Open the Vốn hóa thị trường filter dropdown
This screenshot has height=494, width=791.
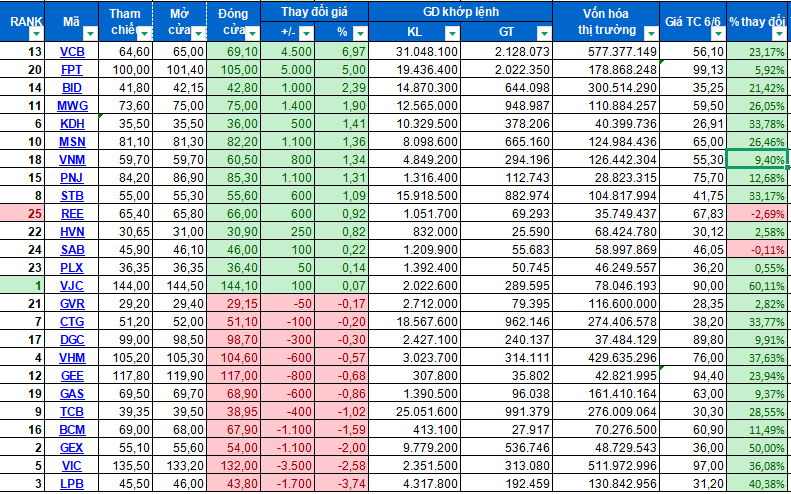tap(651, 34)
